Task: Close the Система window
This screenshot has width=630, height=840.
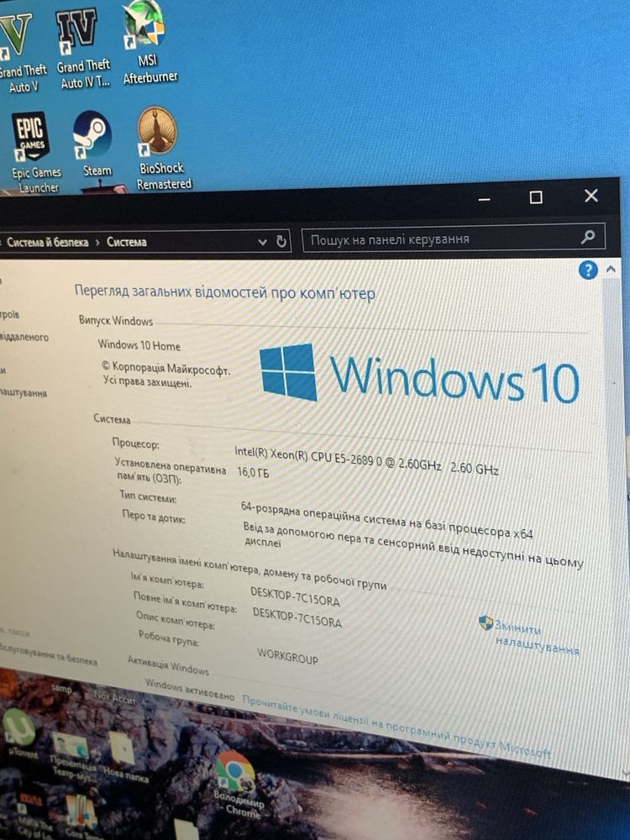Action: pos(591,195)
